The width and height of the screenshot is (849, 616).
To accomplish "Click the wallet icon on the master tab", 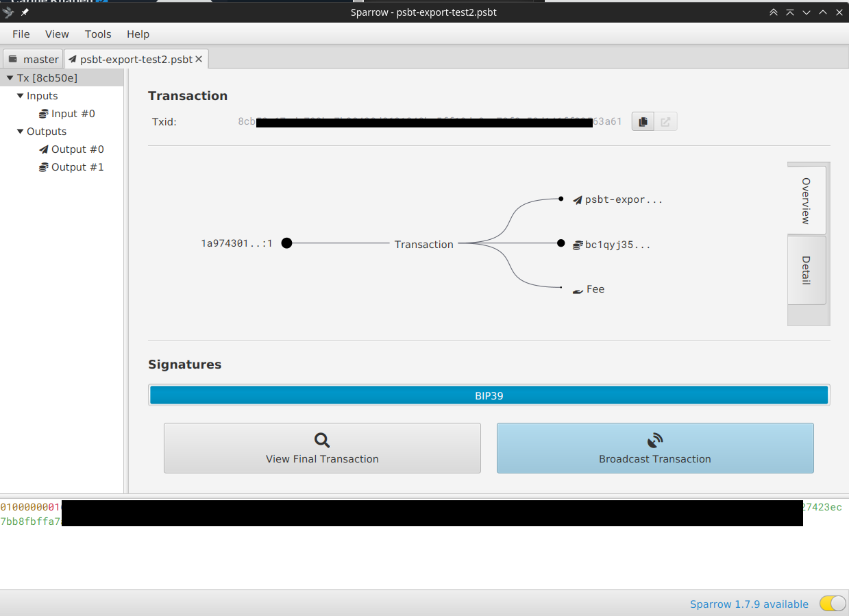I will coord(12,59).
